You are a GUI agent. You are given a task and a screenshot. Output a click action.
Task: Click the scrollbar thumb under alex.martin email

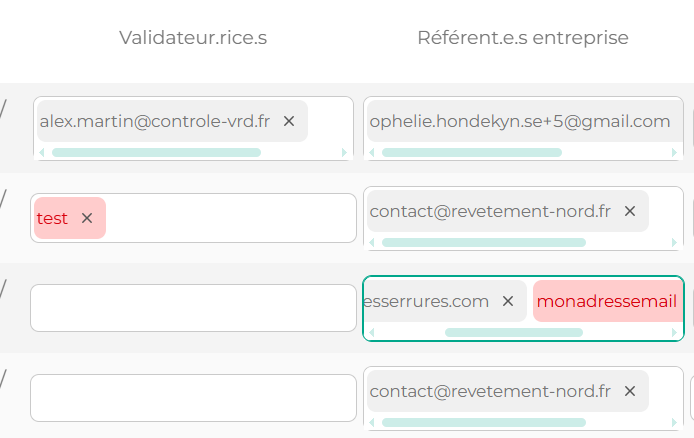(156, 153)
